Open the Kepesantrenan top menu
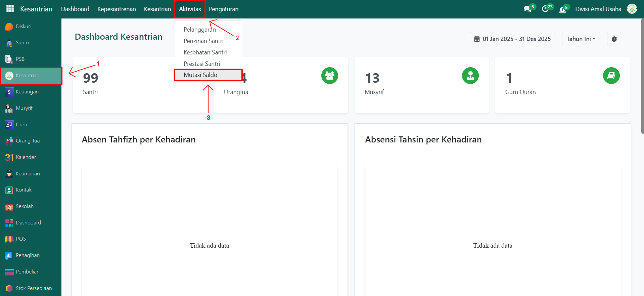 tap(117, 9)
